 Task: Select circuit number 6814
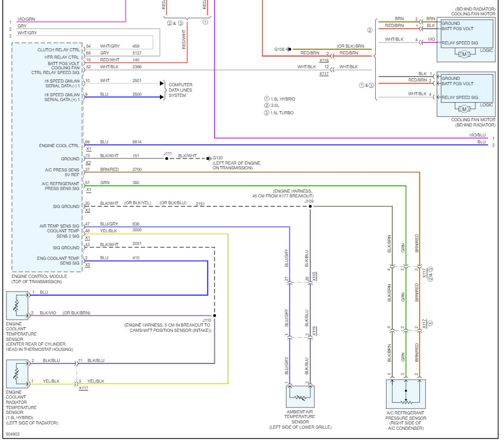[137, 142]
